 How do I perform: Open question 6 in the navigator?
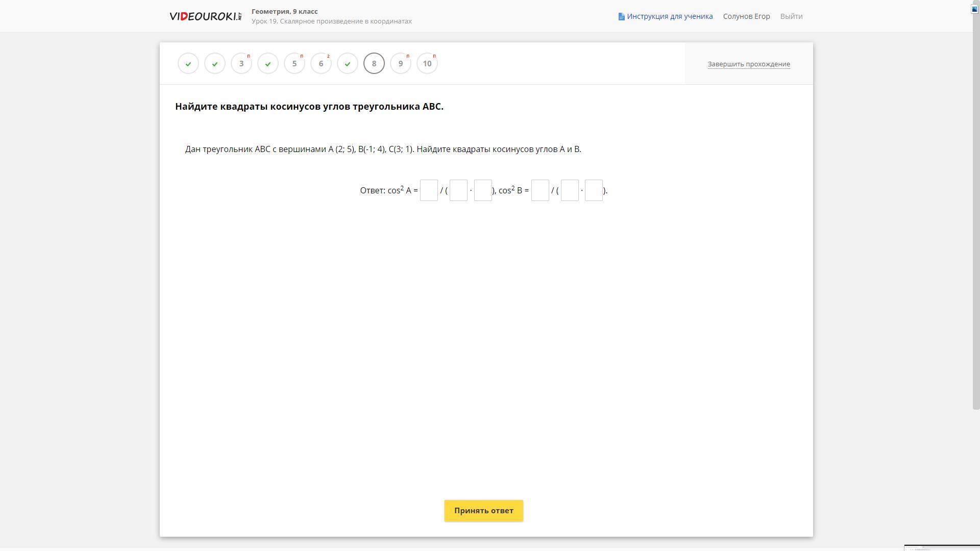pyautogui.click(x=321, y=64)
